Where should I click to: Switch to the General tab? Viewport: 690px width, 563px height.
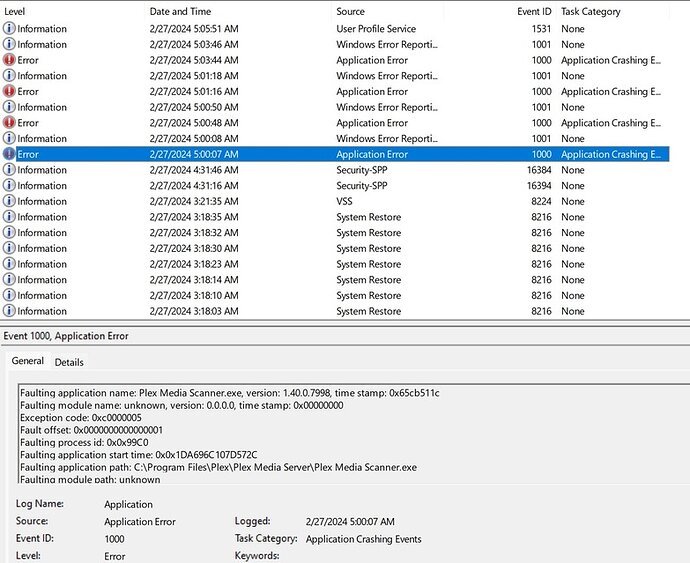point(28,361)
